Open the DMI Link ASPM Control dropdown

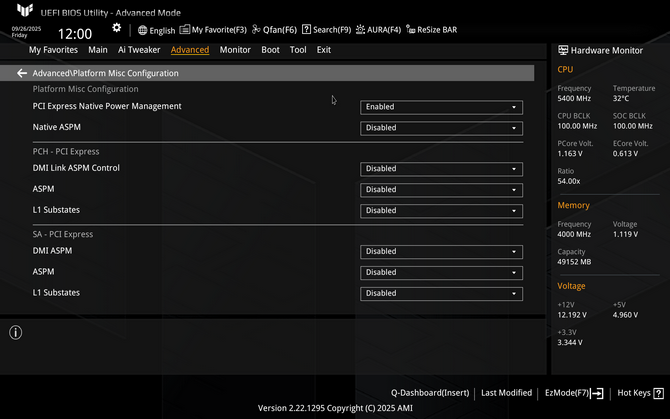coord(441,169)
